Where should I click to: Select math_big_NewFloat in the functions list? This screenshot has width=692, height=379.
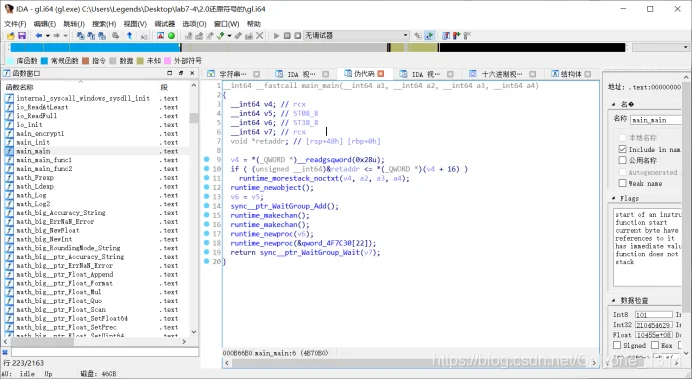point(48,230)
